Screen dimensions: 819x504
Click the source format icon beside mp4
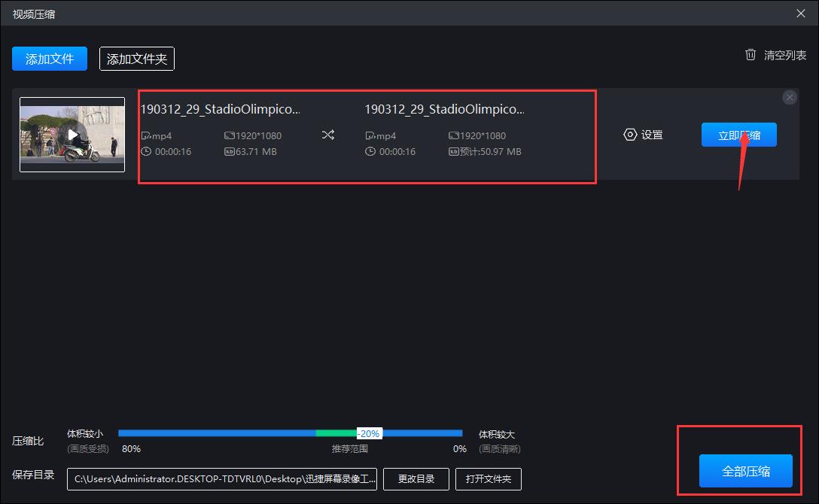point(146,135)
